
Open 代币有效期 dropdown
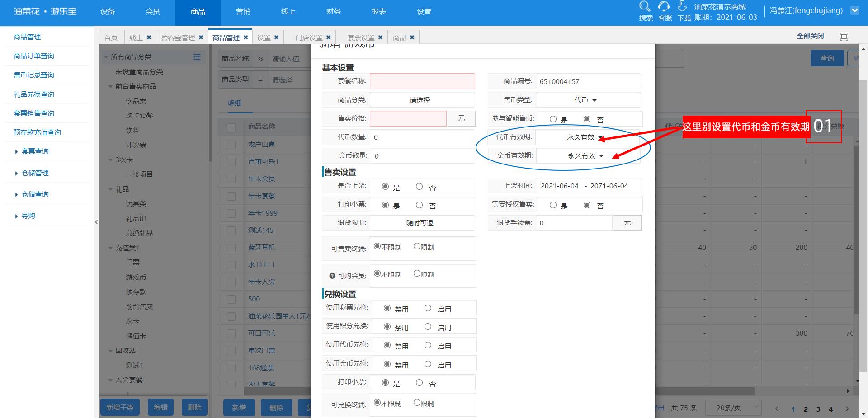pos(588,137)
